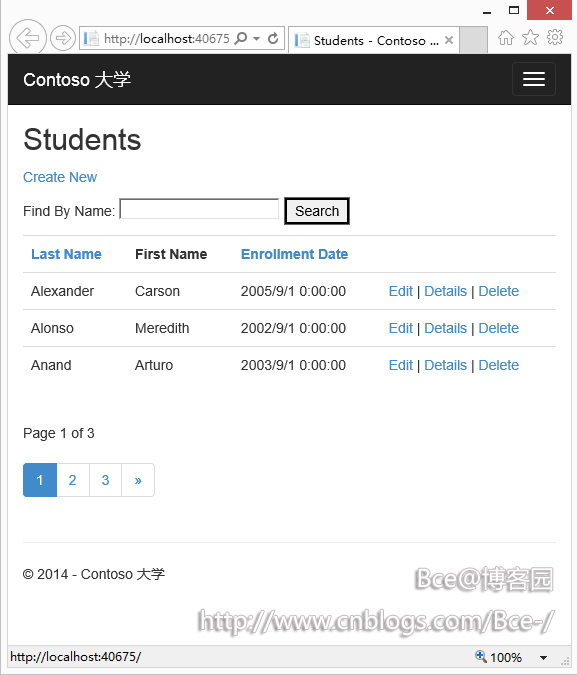
Task: Open the zoom level dropdown arrow
Action: pos(543,657)
